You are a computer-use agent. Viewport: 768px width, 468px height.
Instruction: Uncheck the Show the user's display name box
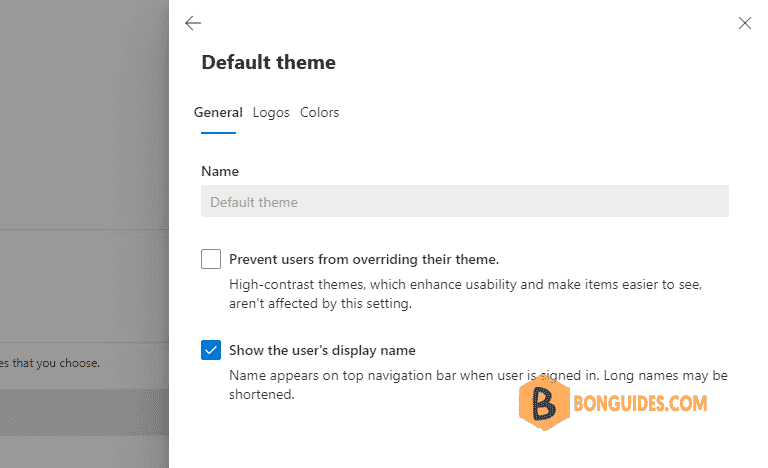[211, 350]
